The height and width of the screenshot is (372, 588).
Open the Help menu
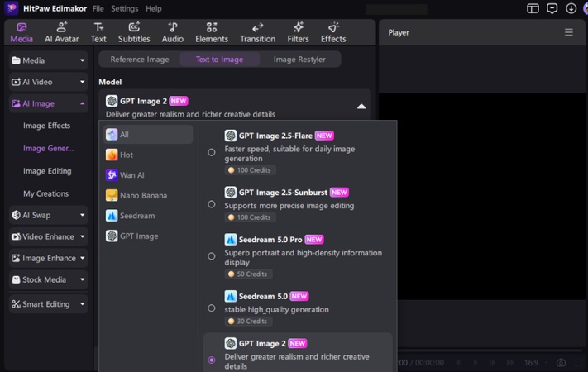(153, 8)
